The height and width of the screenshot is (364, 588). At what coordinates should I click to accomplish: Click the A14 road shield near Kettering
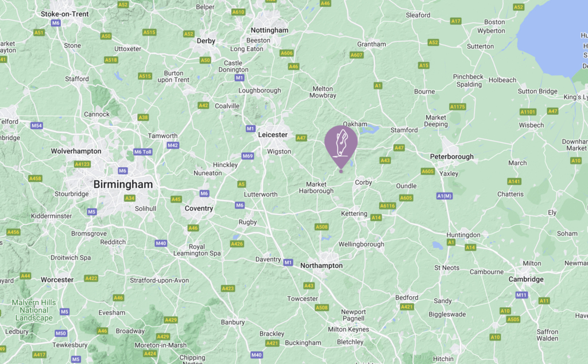(x=376, y=218)
